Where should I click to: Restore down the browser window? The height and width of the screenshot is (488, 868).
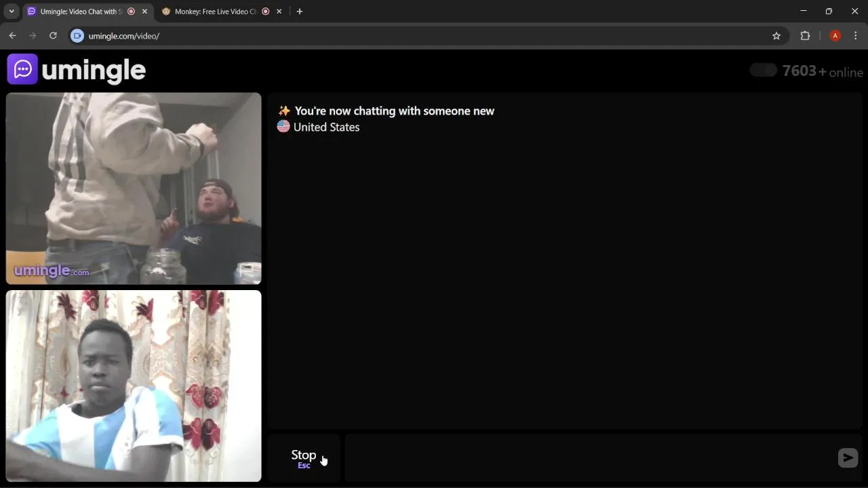[829, 11]
